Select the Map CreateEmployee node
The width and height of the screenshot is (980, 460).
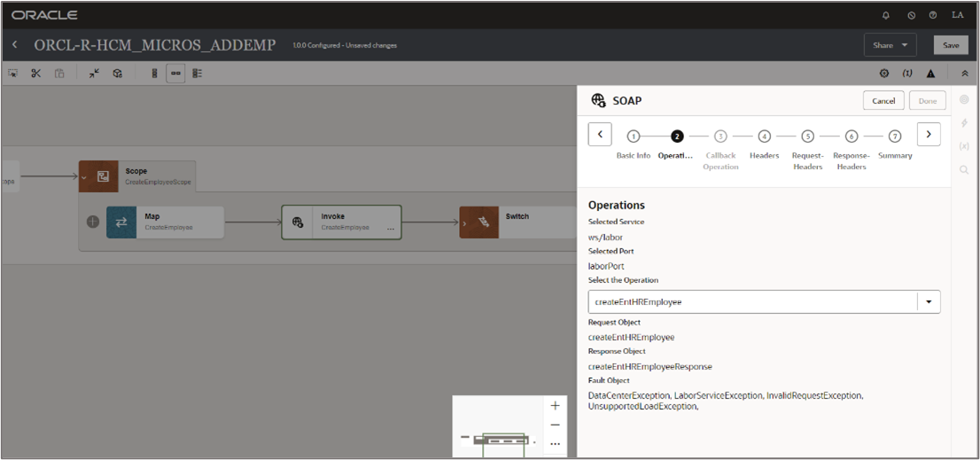point(165,222)
